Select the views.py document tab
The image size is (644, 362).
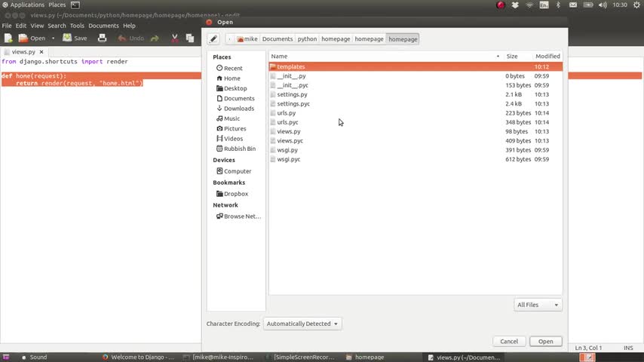(24, 52)
